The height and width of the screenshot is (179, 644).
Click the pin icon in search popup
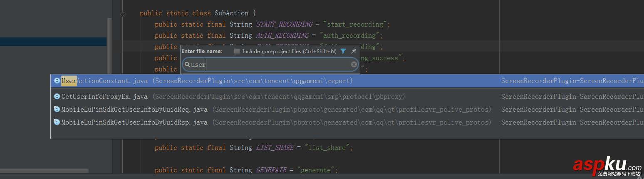354,51
